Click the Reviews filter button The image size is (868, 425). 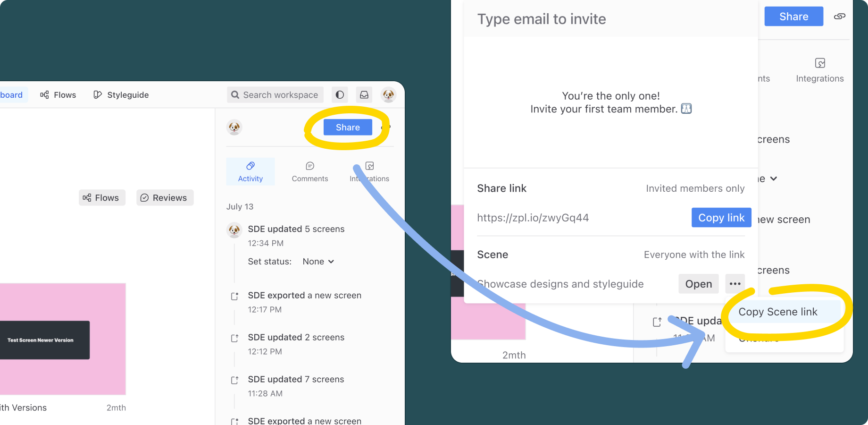[x=165, y=198]
